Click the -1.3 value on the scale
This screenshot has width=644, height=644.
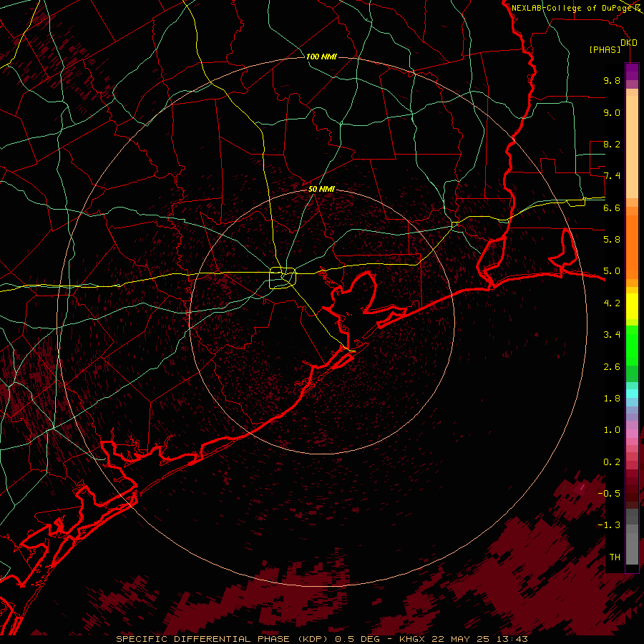tap(609, 525)
